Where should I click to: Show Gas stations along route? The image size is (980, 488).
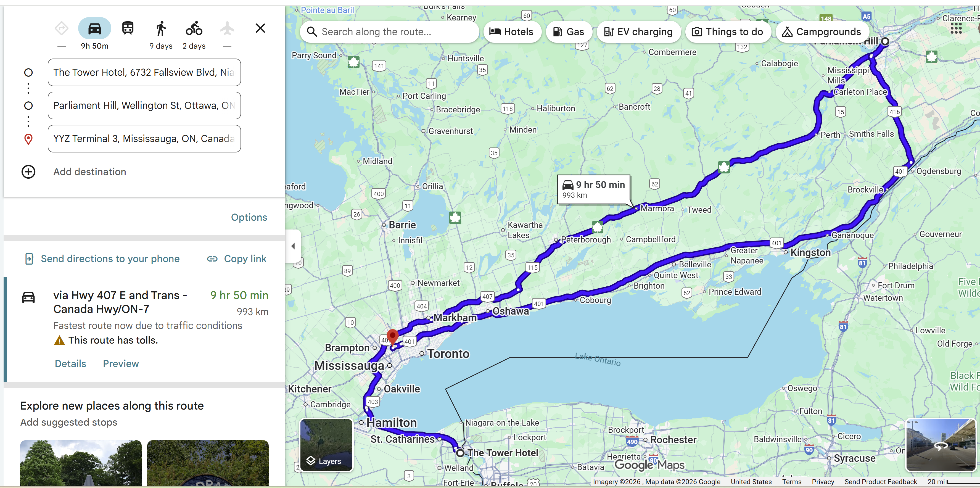point(568,32)
